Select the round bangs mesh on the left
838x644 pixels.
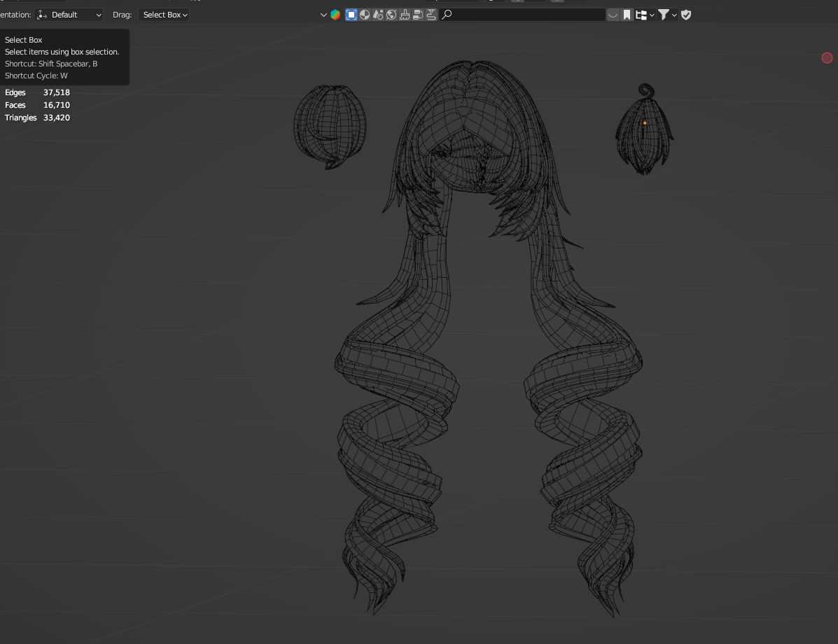pyautogui.click(x=330, y=126)
